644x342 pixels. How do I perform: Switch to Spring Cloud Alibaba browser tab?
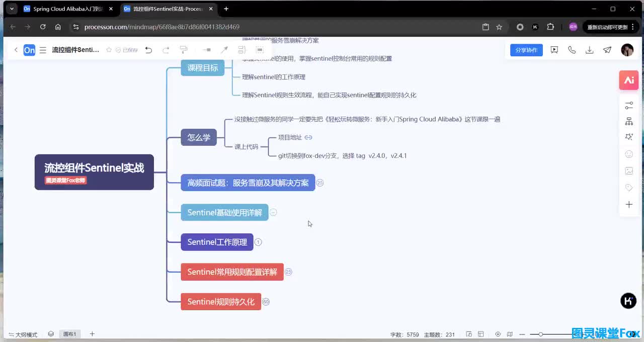(x=68, y=9)
